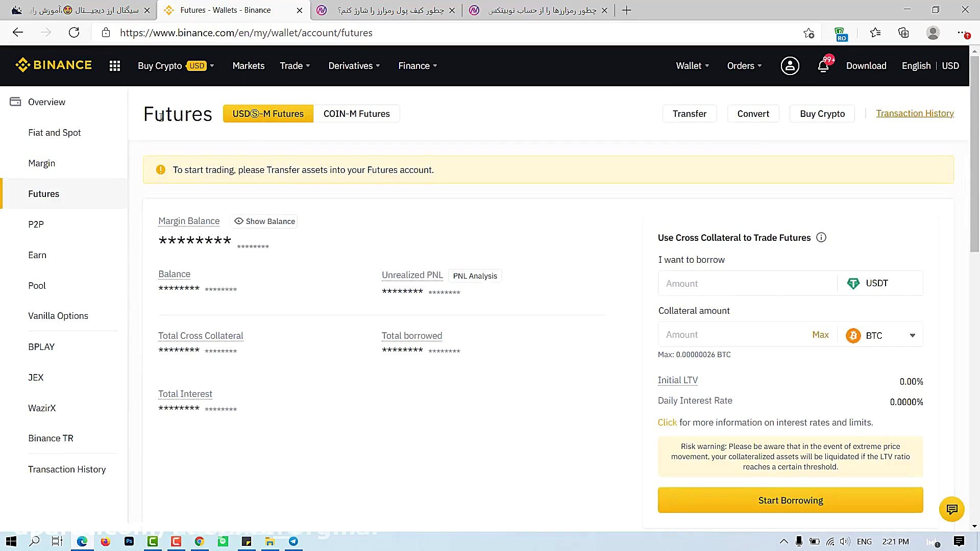This screenshot has height=551, width=980.
Task: Select COIN-M Futures tab
Action: [x=357, y=114]
